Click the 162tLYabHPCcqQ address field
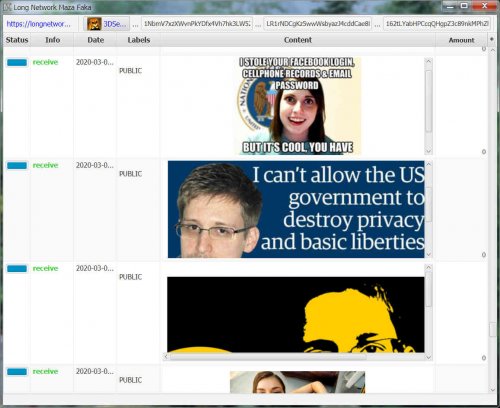500x408 pixels. [437, 24]
